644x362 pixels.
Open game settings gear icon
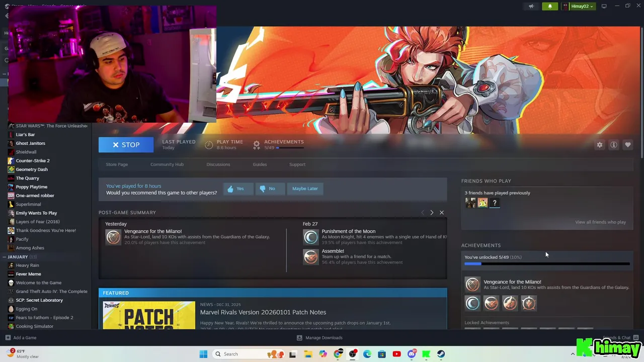pyautogui.click(x=600, y=145)
